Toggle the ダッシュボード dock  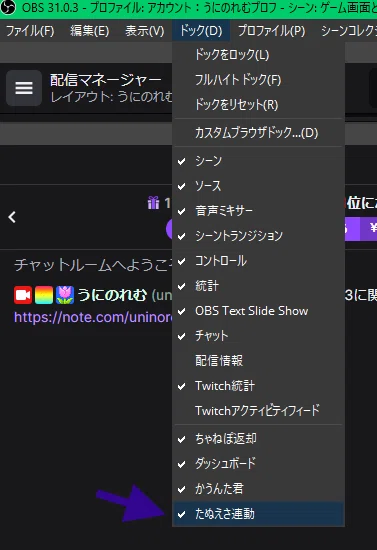[258, 464]
